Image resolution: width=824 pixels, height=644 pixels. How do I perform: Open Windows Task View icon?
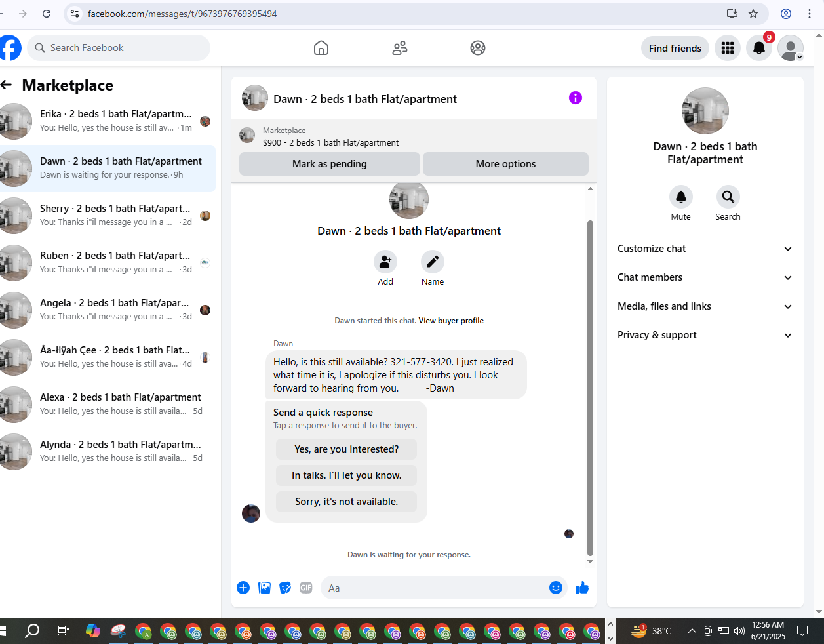[x=63, y=631]
